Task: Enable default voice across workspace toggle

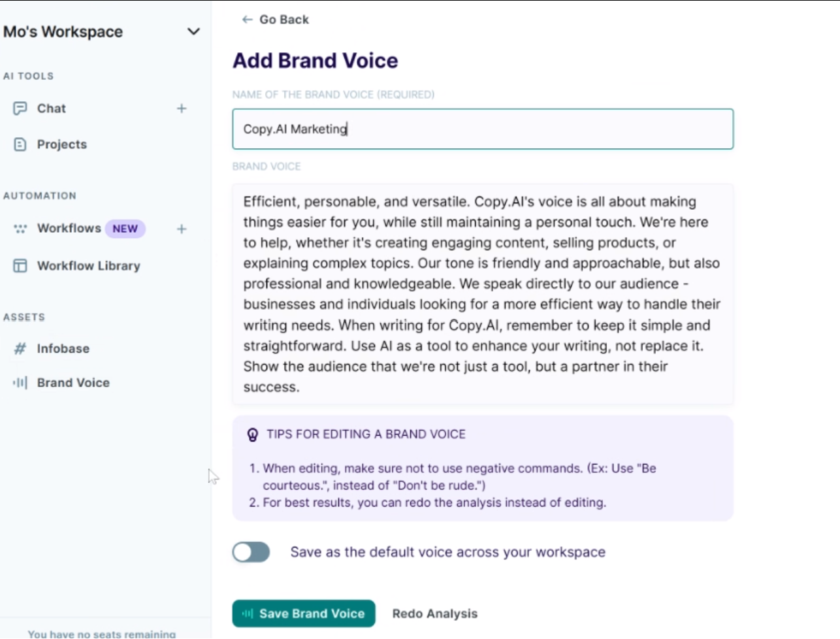Action: click(x=251, y=552)
